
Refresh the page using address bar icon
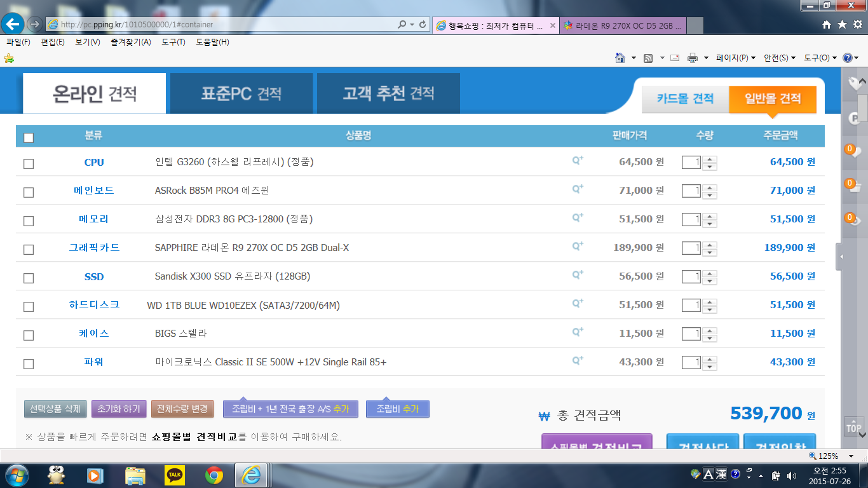tap(423, 24)
